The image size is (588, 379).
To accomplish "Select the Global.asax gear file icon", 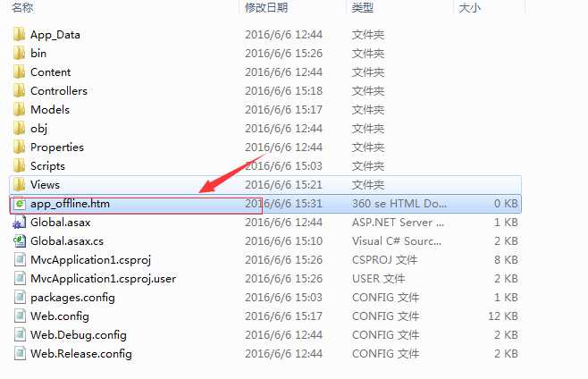I will 19,223.
